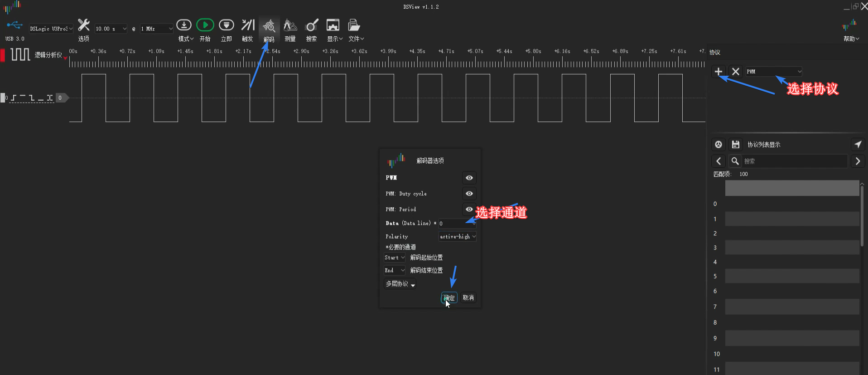This screenshot has width=868, height=375.
Task: Expand the sample rate 1 MHz dropdown
Action: tap(157, 29)
